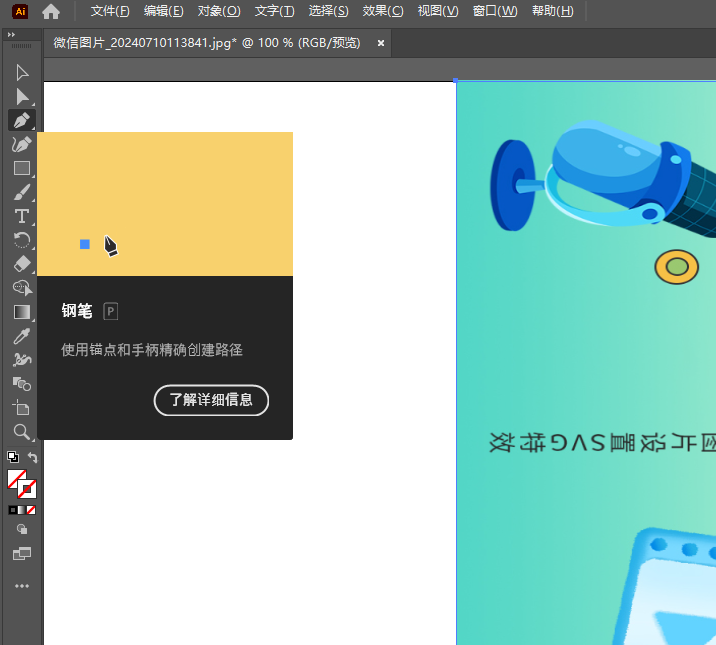Select the Rectangle shape tool
716x645 pixels.
point(22,168)
